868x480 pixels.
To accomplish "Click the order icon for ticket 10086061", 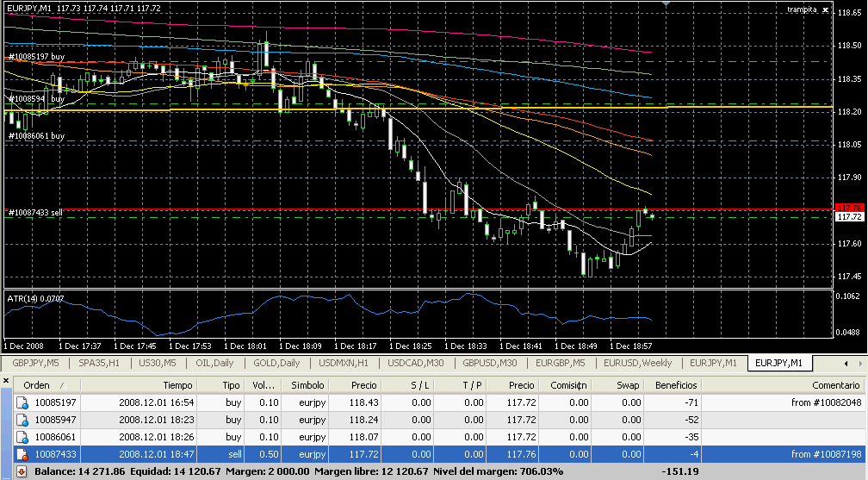I will [22, 437].
